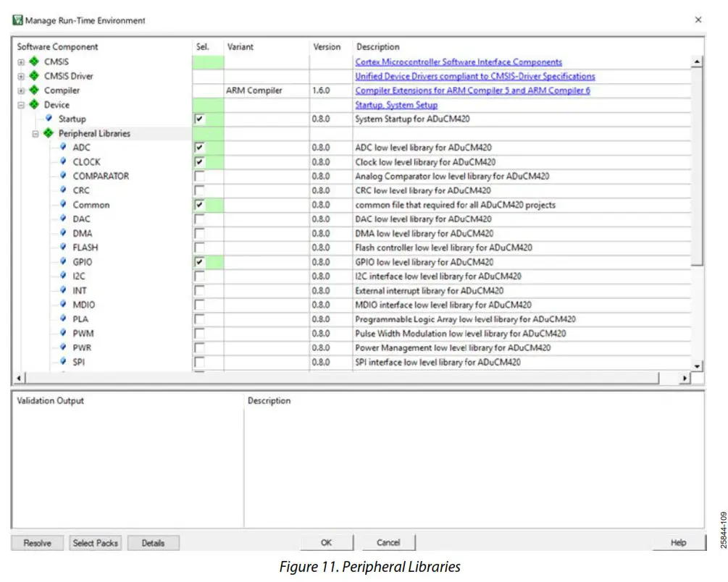Click the blue Startup component icon

49,119
